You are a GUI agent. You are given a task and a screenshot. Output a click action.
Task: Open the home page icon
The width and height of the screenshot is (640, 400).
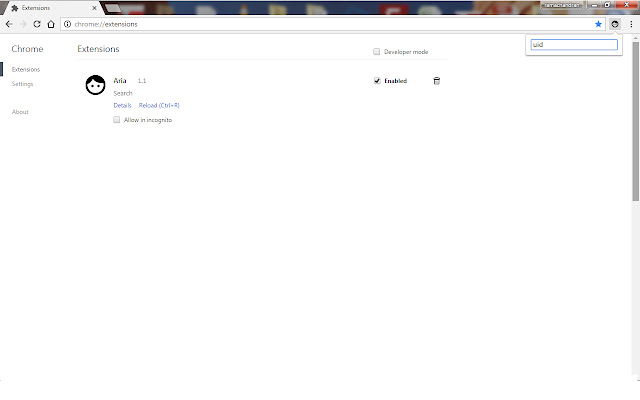51,24
